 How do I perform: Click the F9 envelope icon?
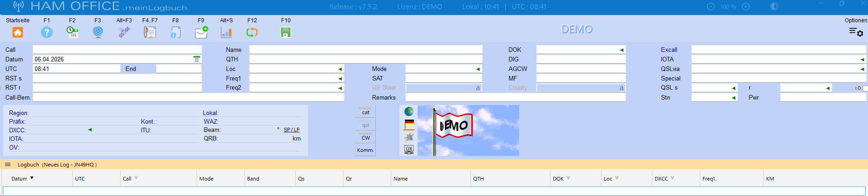coord(201,32)
